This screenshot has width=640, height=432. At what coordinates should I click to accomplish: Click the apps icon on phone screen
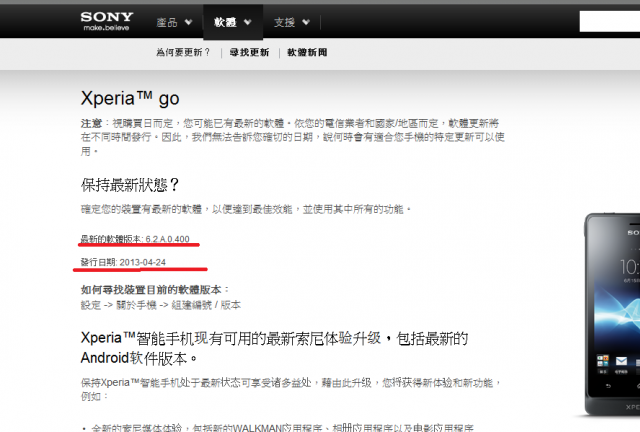click(x=603, y=361)
